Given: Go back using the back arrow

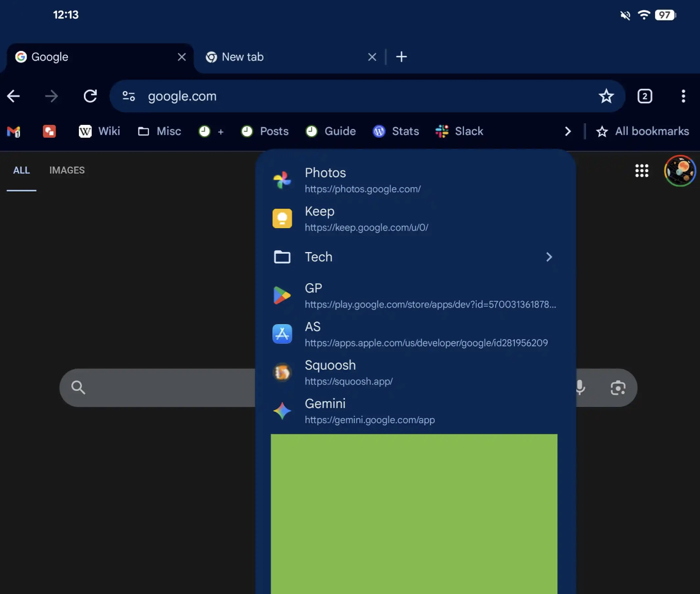Looking at the screenshot, I should (x=13, y=96).
